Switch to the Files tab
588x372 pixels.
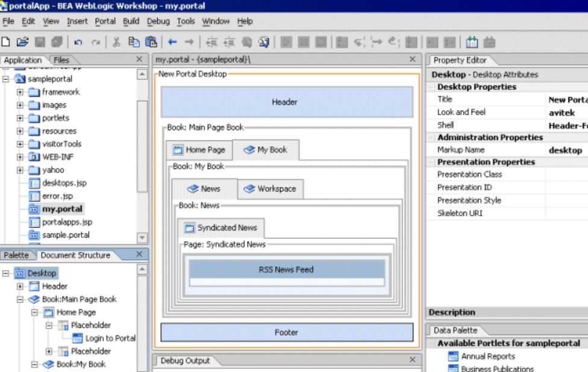pos(61,60)
